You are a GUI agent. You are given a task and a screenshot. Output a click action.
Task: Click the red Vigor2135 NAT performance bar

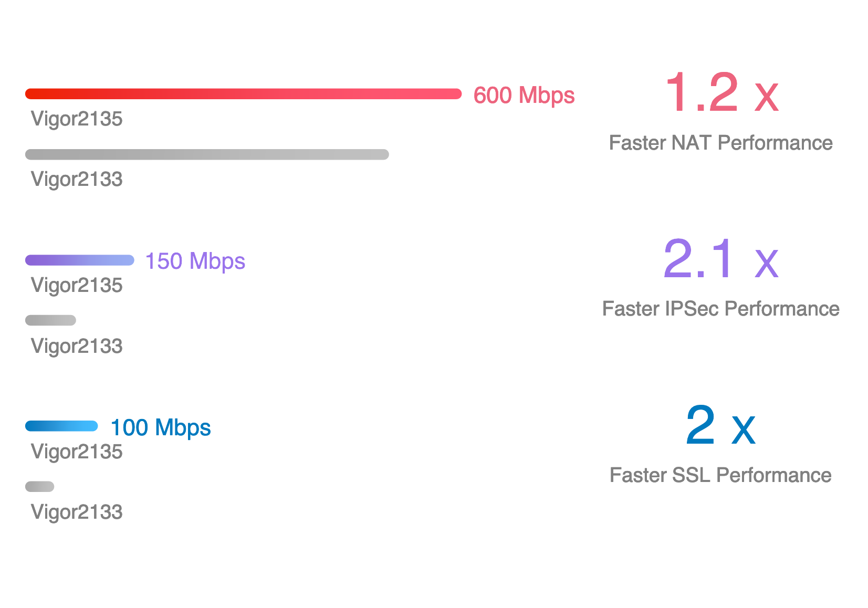(244, 94)
